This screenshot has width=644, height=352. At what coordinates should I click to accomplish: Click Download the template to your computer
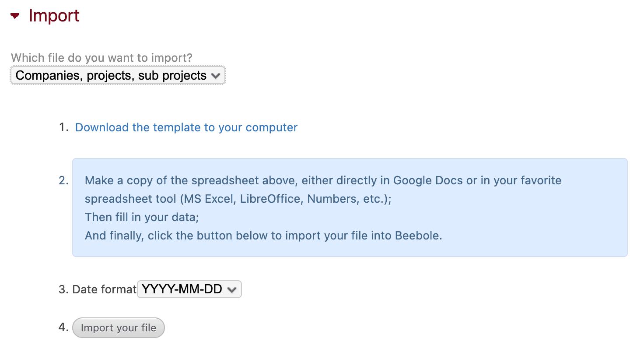point(186,127)
